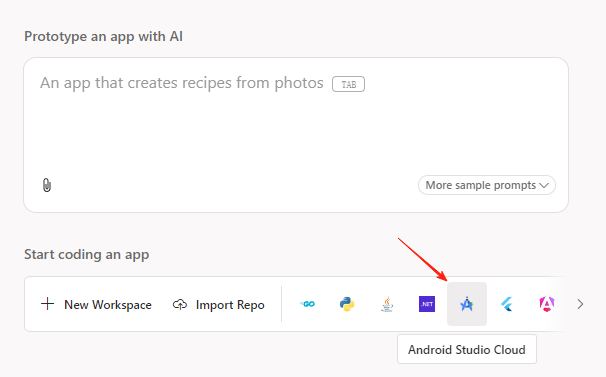This screenshot has height=377, width=606.
Task: Click the chevron in More sample prompts
Action: [x=544, y=186]
